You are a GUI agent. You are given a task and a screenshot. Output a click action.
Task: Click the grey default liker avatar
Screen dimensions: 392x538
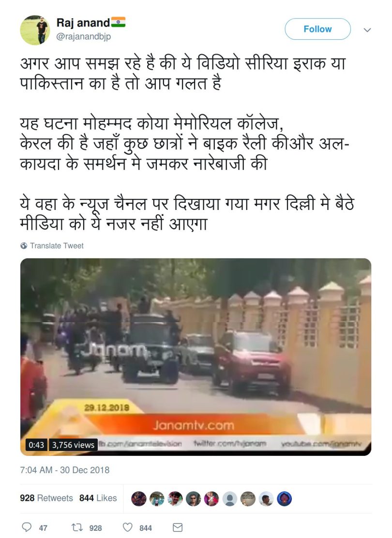230,498
